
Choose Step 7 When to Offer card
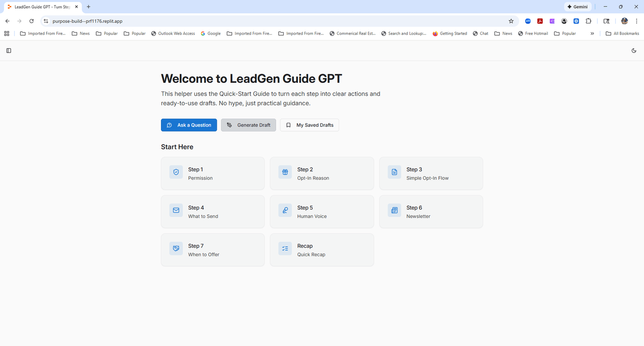[213, 250]
